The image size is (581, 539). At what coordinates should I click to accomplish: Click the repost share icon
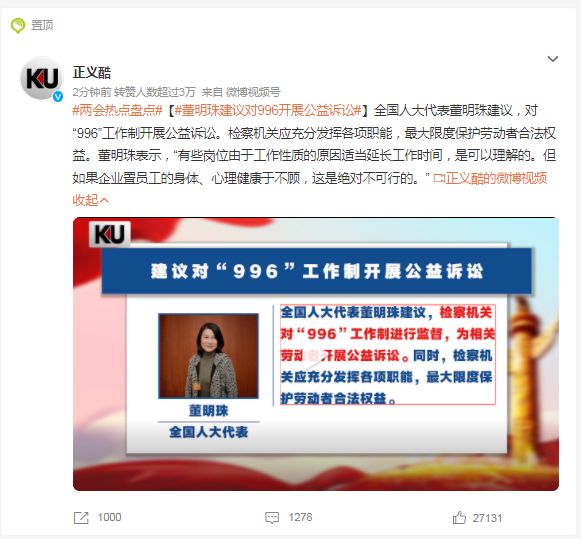click(x=81, y=518)
